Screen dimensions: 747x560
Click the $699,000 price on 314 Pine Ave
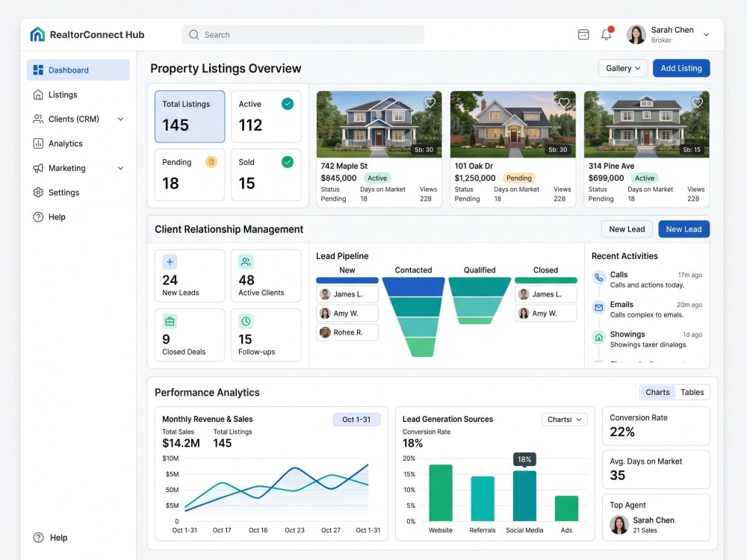[x=606, y=178]
